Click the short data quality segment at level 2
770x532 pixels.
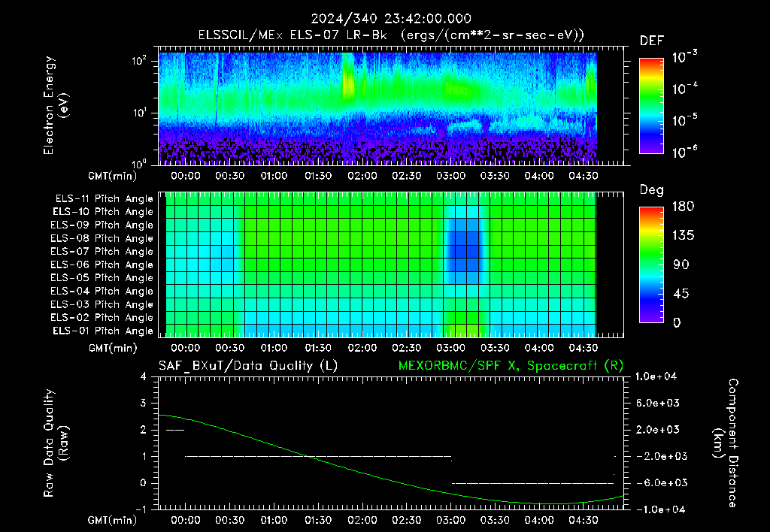174,431
